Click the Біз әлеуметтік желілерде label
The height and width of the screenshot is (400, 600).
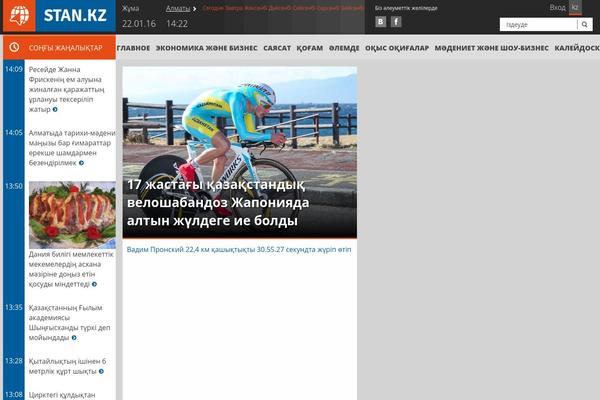pos(406,8)
